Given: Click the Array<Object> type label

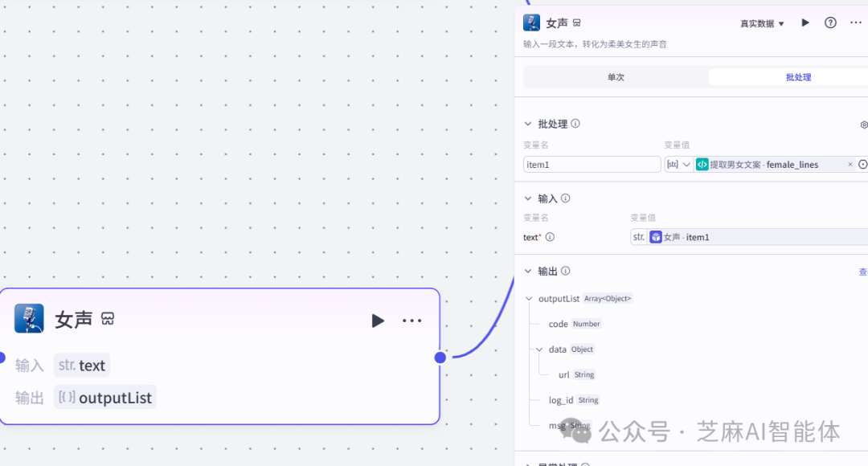Looking at the screenshot, I should point(608,298).
